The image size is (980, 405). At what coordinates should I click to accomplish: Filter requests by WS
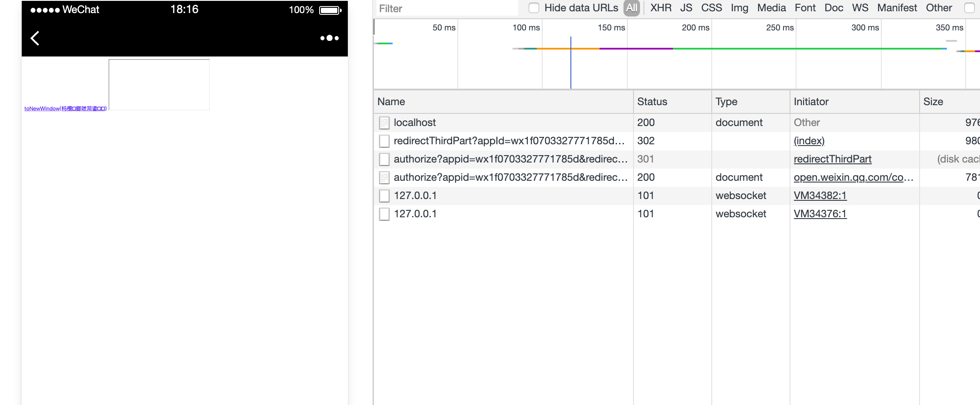pos(860,8)
